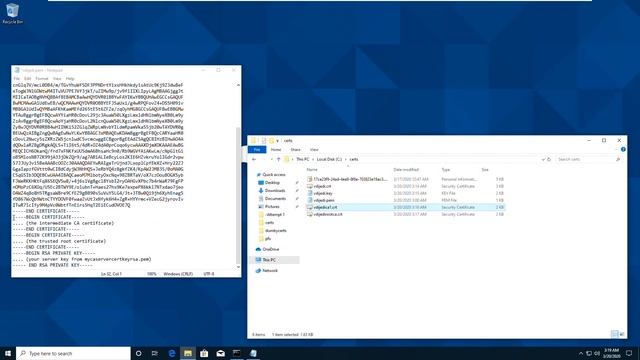640x360 pixels.
Task: Sort files by Name column header
Action: 312,169
